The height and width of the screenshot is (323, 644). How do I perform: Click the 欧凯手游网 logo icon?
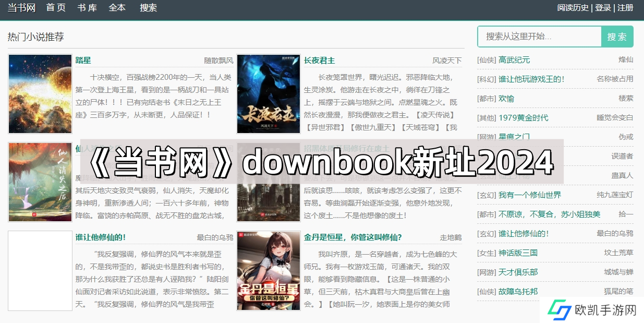pos(559,310)
